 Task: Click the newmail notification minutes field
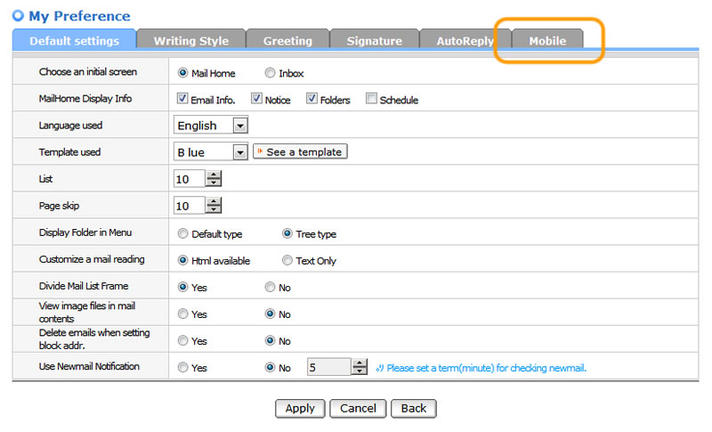point(329,367)
